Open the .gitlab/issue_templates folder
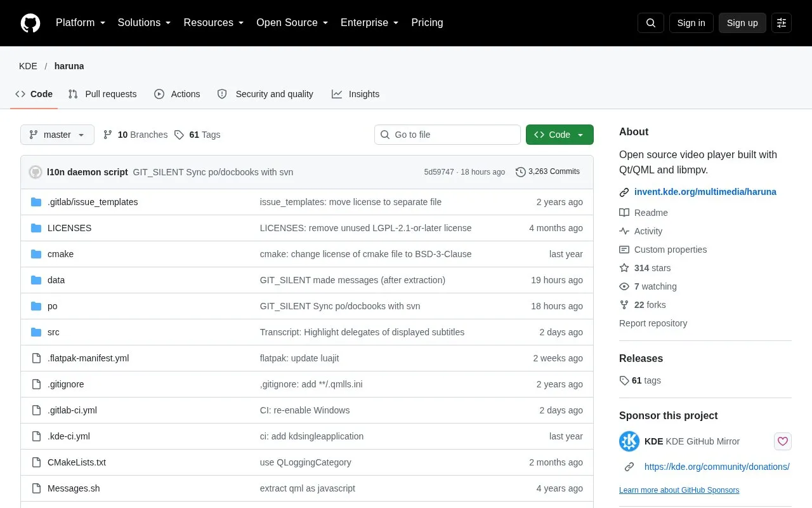Image resolution: width=812 pixels, height=508 pixels. 93,202
